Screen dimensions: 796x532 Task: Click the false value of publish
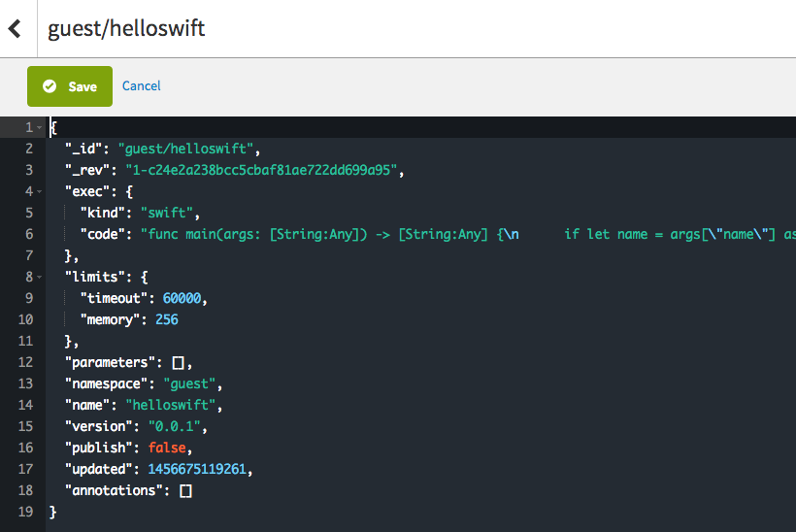click(x=167, y=448)
